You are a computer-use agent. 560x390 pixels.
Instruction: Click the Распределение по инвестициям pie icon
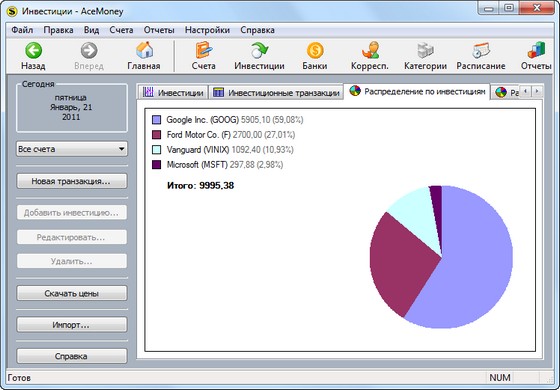point(355,91)
